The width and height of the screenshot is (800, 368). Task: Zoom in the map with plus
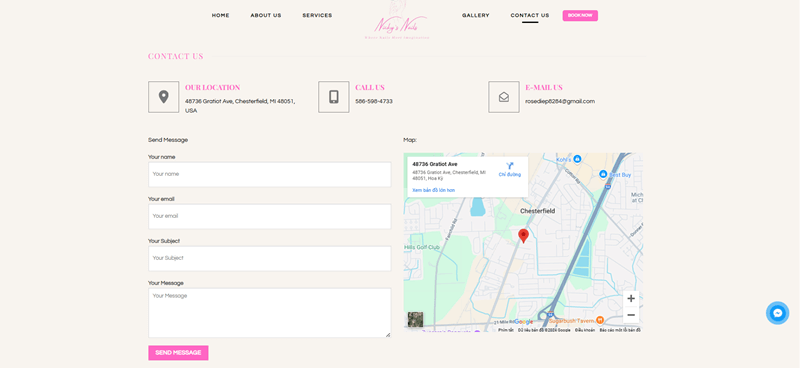[x=631, y=299]
